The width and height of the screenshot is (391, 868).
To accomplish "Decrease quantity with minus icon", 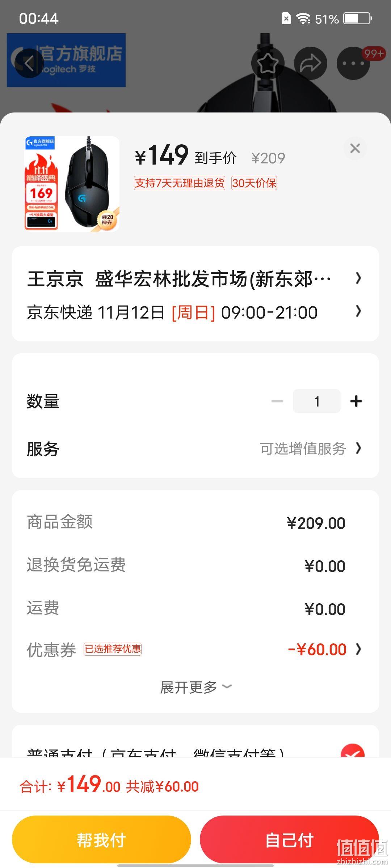I will click(x=277, y=401).
